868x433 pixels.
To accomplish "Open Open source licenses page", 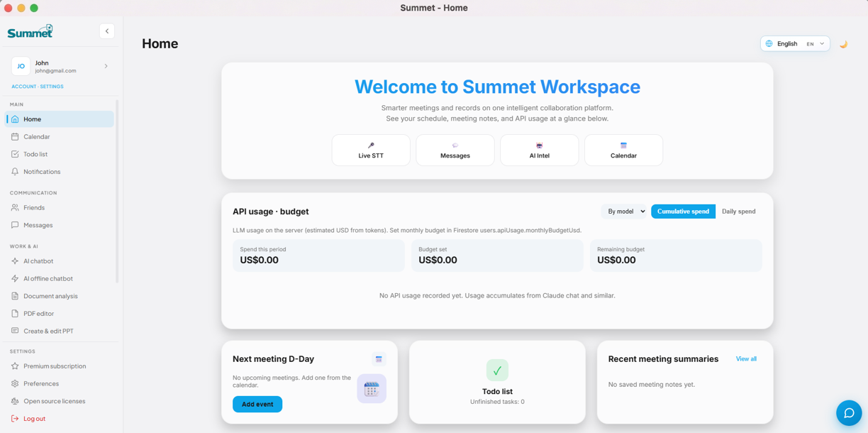I will click(60, 401).
